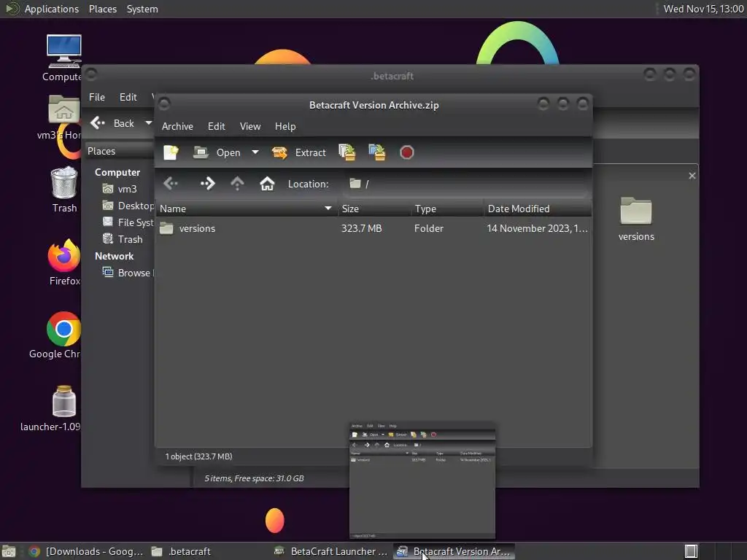Open the Edit menu in archive manager
This screenshot has height=560, width=747.
[216, 126]
